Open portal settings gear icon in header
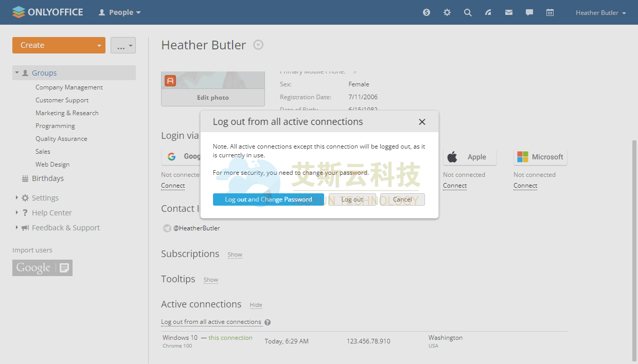 pos(447,12)
